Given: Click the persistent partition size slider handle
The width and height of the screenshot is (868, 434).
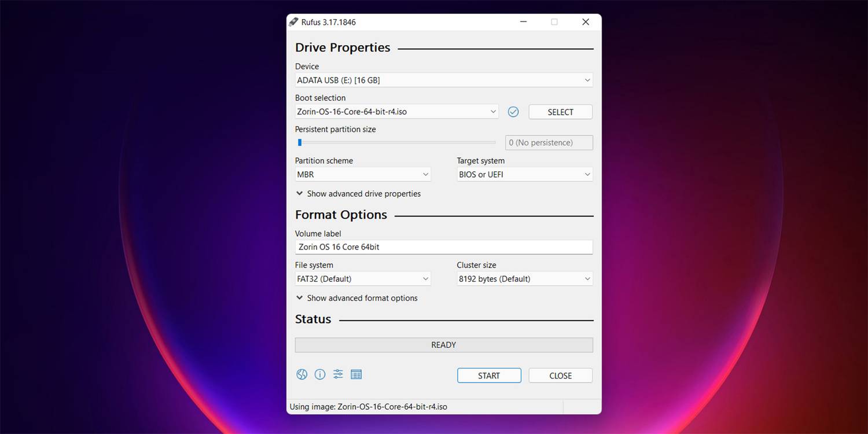Looking at the screenshot, I should (300, 142).
